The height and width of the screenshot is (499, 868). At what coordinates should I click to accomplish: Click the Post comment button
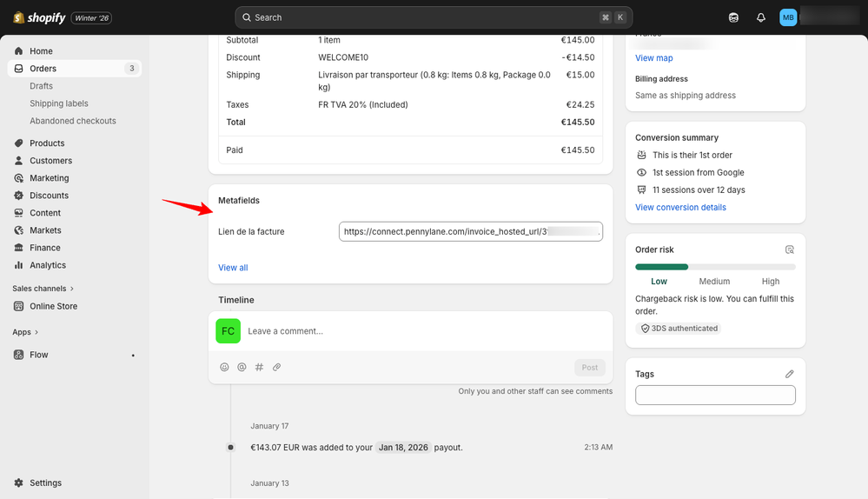[x=589, y=368]
